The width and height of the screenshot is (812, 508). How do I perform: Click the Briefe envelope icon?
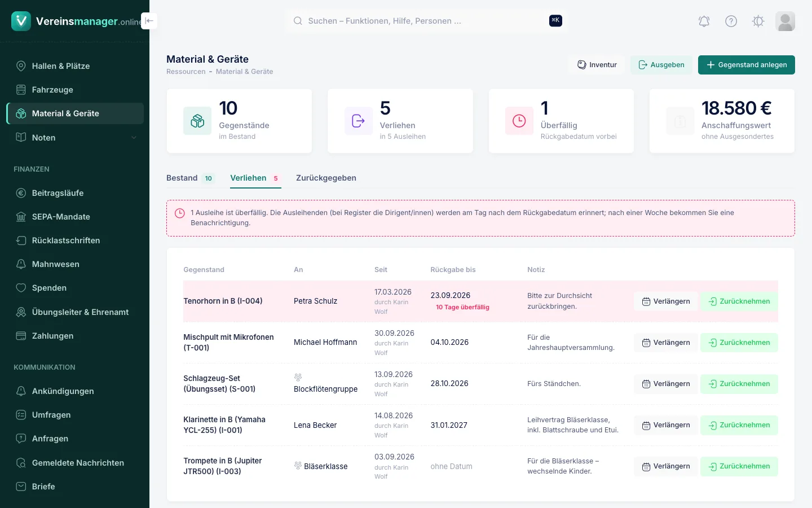pos(21,487)
